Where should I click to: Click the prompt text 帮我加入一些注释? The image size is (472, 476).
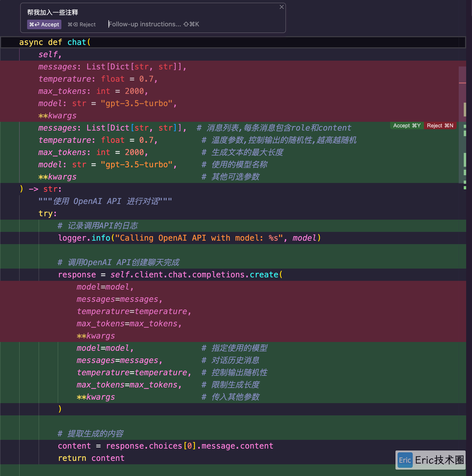coord(53,12)
